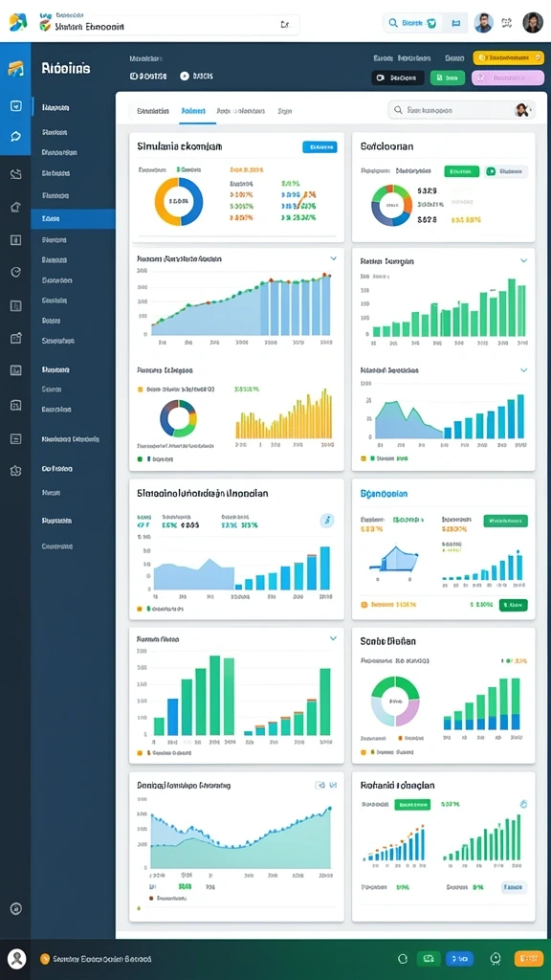Click the clock icon in the bottom status bar
The height and width of the screenshot is (980, 551).
pyautogui.click(x=496, y=958)
